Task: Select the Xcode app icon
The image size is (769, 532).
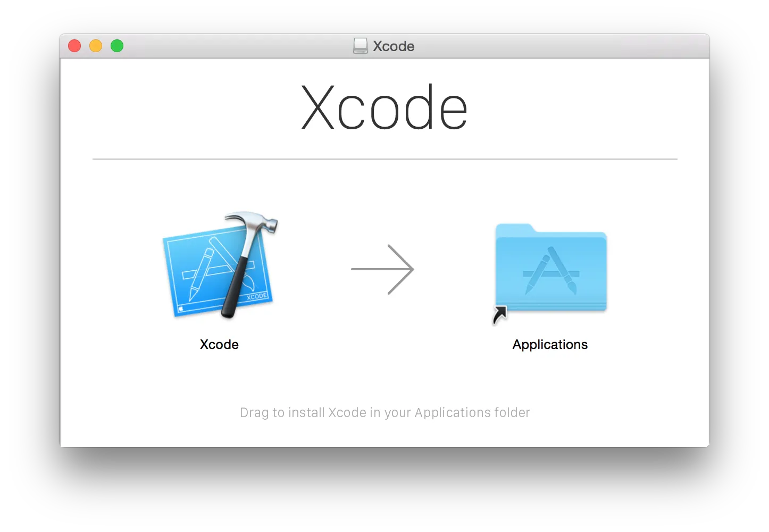Action: coord(219,267)
